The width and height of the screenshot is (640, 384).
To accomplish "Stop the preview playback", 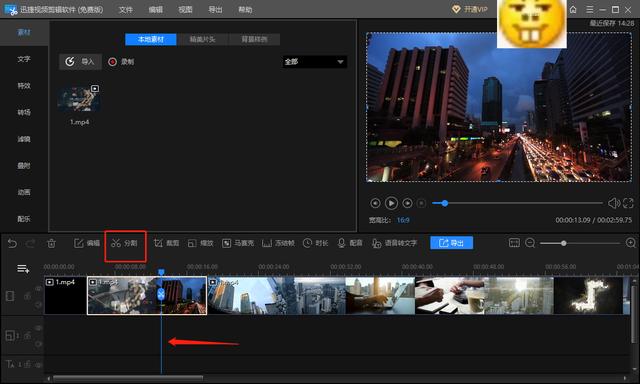I will pos(422,203).
